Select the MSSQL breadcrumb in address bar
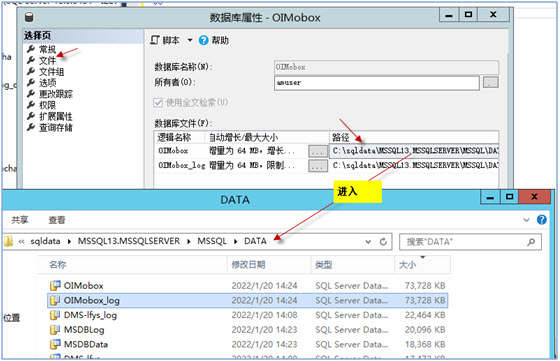This screenshot has height=361, width=560. coord(212,241)
